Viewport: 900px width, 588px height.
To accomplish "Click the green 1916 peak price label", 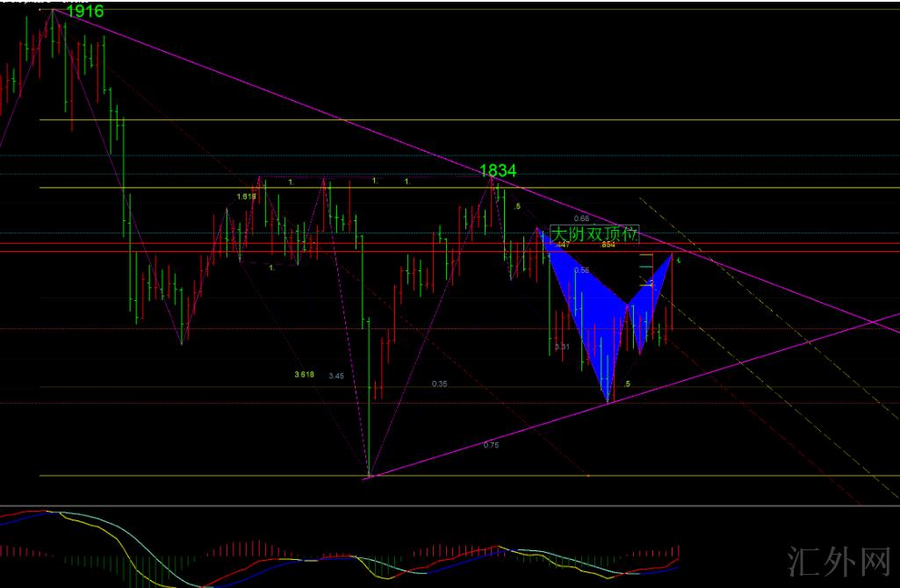I will coord(84,11).
